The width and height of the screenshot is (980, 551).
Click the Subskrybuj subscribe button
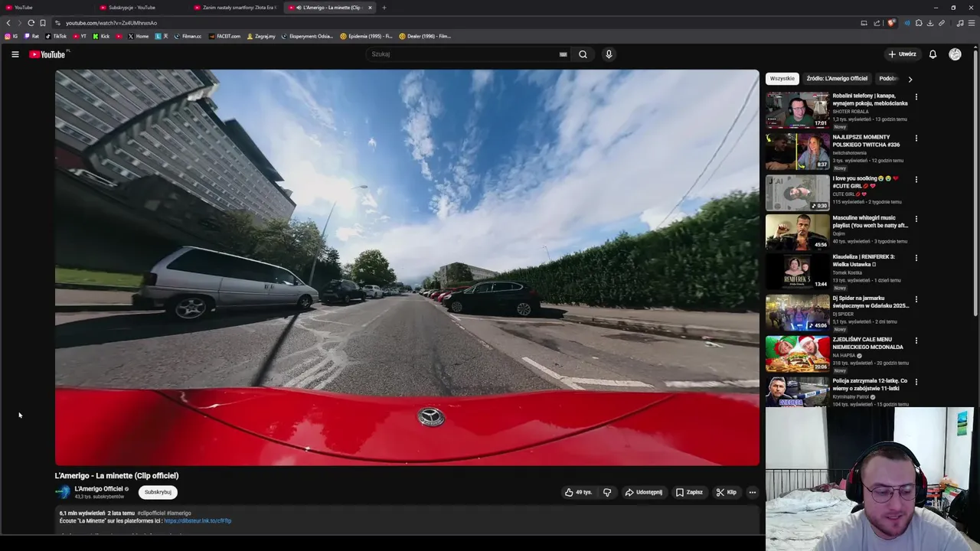point(158,492)
